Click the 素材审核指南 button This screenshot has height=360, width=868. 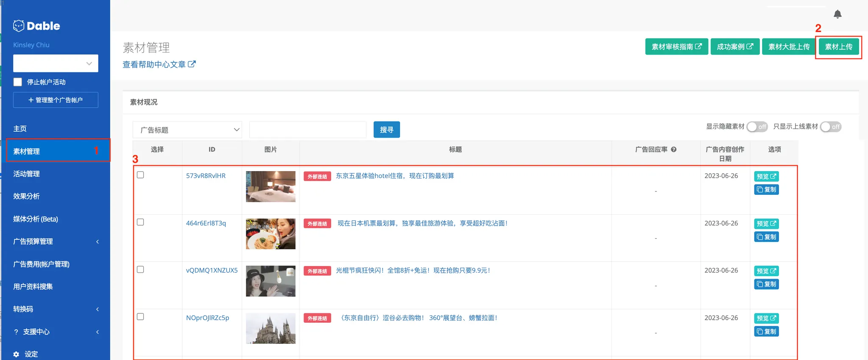676,47
